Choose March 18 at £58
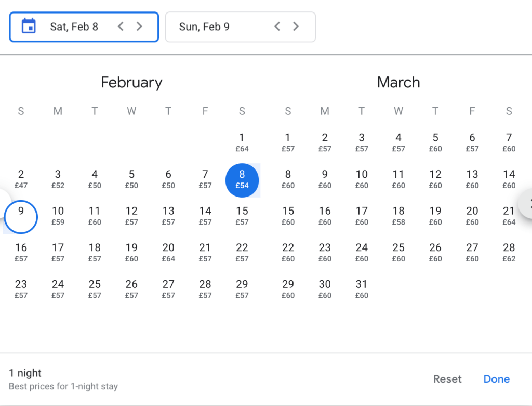Viewport: 532px width, 406px height. (398, 216)
